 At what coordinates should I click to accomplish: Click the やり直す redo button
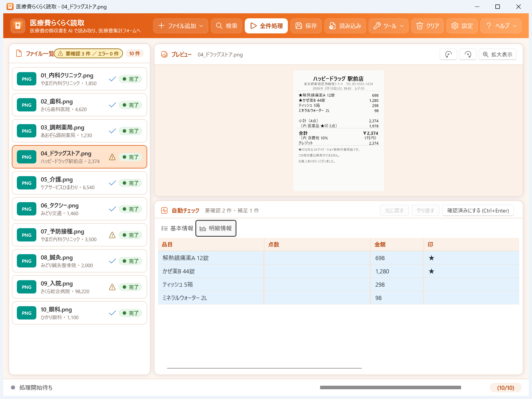pyautogui.click(x=426, y=210)
